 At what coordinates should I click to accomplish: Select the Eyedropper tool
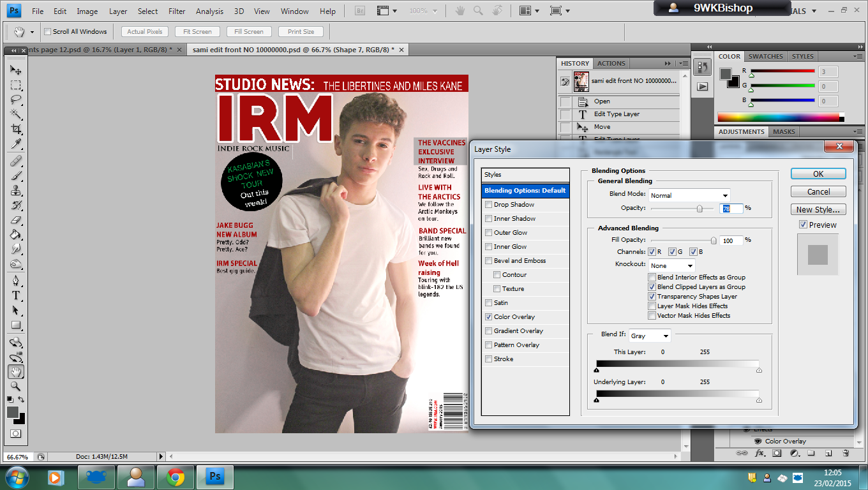(x=16, y=144)
